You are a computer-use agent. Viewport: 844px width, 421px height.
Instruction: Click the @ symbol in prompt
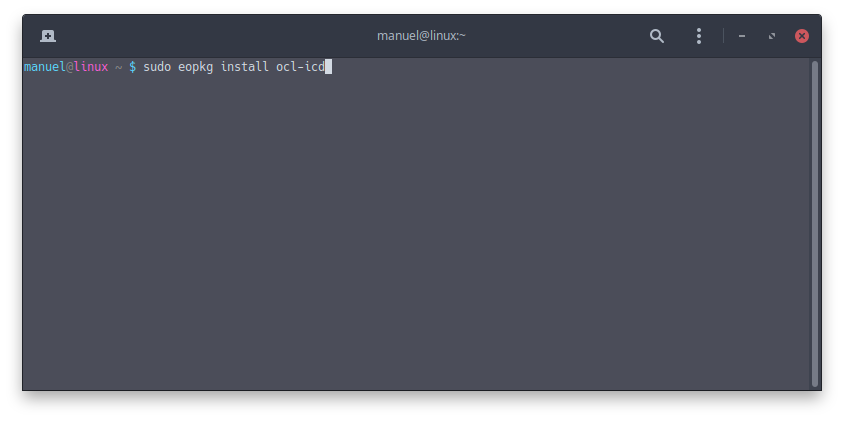[69, 67]
